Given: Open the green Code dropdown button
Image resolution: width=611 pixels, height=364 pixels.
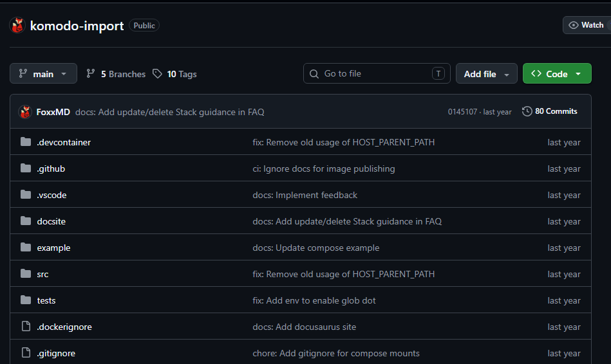Looking at the screenshot, I should click(557, 73).
